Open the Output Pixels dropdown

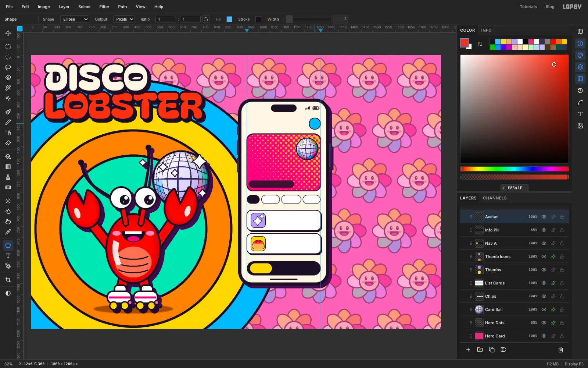point(124,19)
